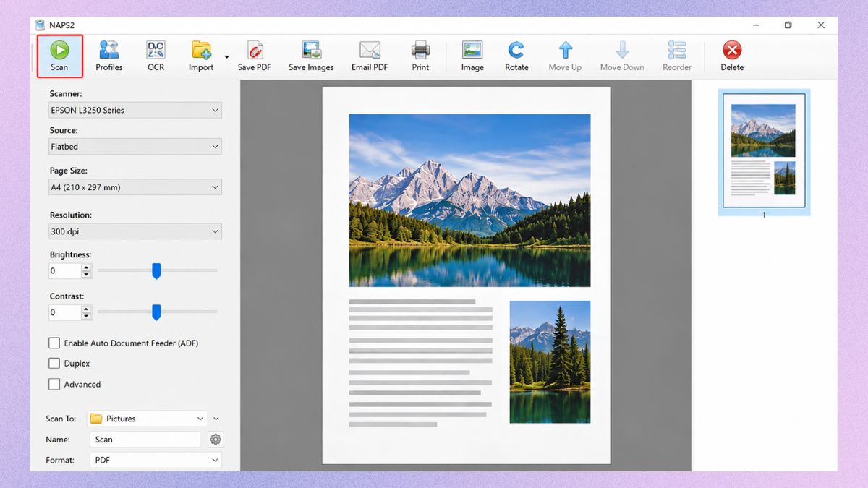Image resolution: width=868 pixels, height=488 pixels.
Task: Expand the Format dropdown set to PDF
Action: pos(155,460)
